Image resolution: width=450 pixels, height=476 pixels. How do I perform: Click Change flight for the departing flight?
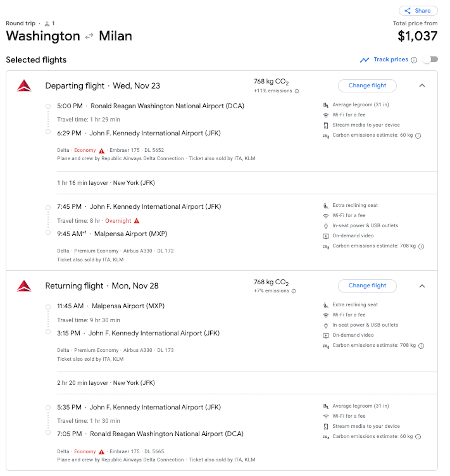367,86
